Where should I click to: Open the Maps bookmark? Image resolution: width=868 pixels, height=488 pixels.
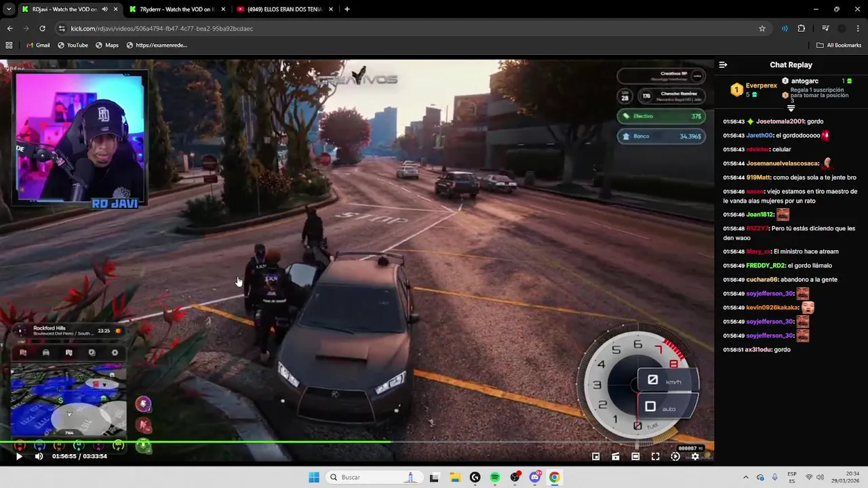coord(107,45)
